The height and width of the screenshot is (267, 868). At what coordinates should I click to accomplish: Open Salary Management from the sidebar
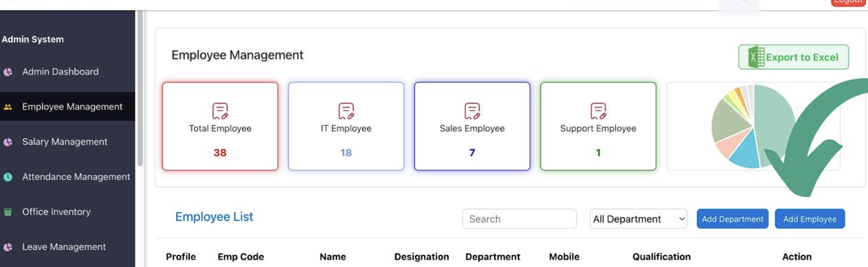[x=64, y=142]
